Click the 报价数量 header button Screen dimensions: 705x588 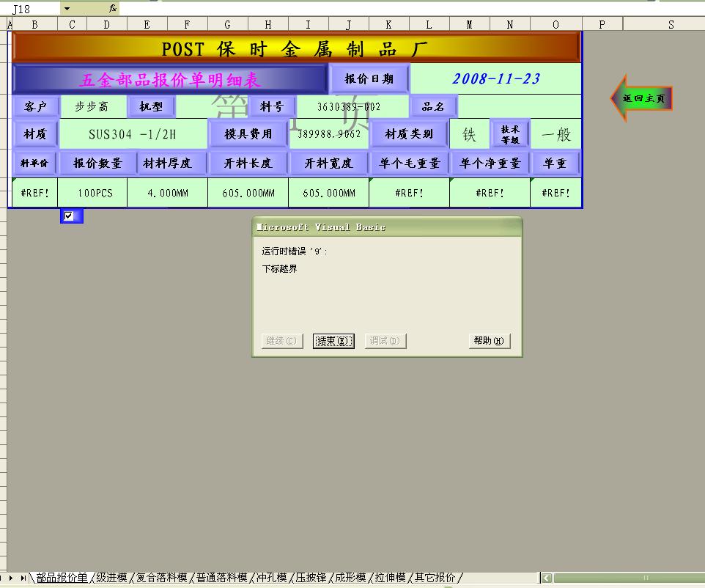(x=97, y=163)
